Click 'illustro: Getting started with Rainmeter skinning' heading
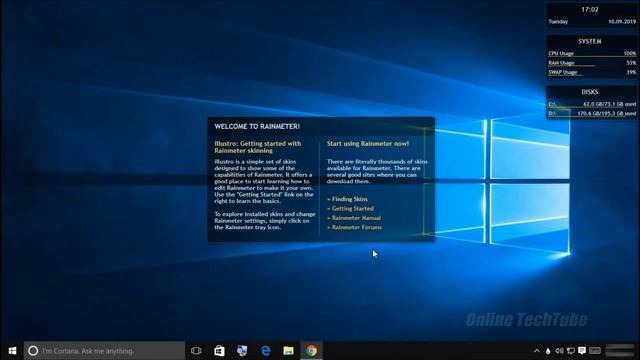The height and width of the screenshot is (360, 640). click(x=258, y=147)
